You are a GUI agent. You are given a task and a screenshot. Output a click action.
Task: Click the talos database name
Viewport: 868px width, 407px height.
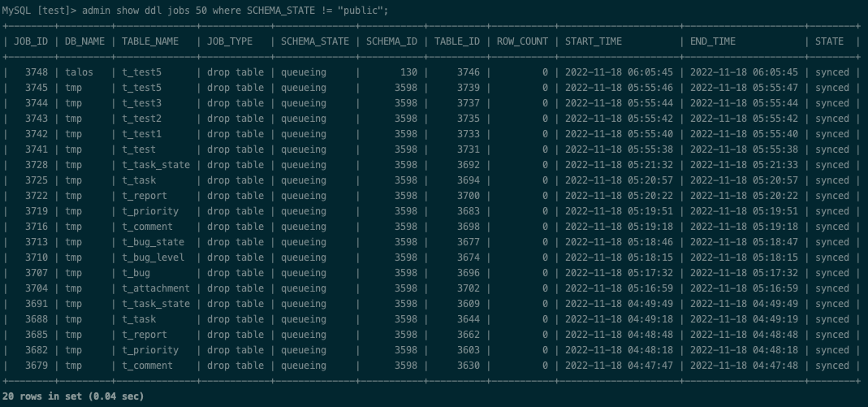[x=79, y=72]
